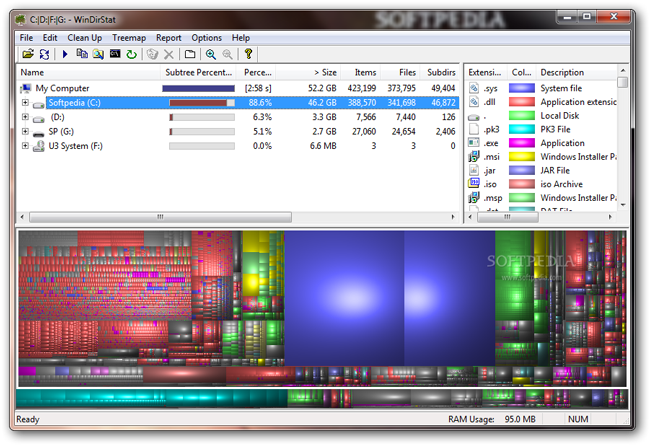Click the Explorer Here toolbar icon
Image resolution: width=650 pixels, height=445 pixels.
[98, 54]
